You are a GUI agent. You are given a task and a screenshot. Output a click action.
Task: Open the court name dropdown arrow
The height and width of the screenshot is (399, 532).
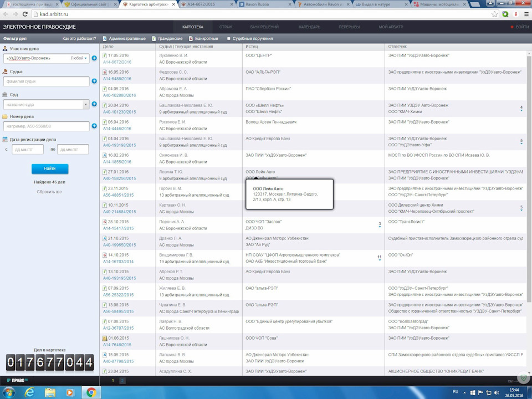click(x=85, y=104)
